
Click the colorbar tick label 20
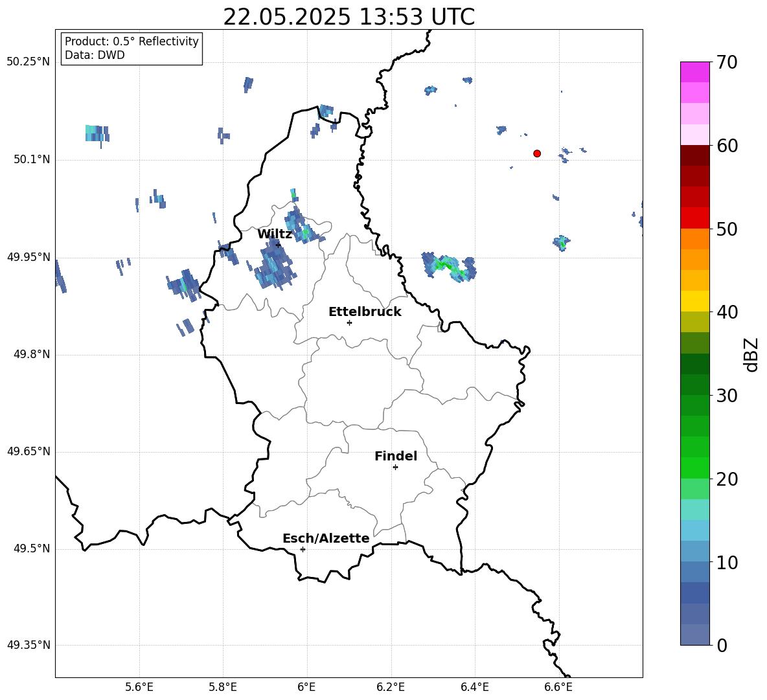[x=727, y=479]
